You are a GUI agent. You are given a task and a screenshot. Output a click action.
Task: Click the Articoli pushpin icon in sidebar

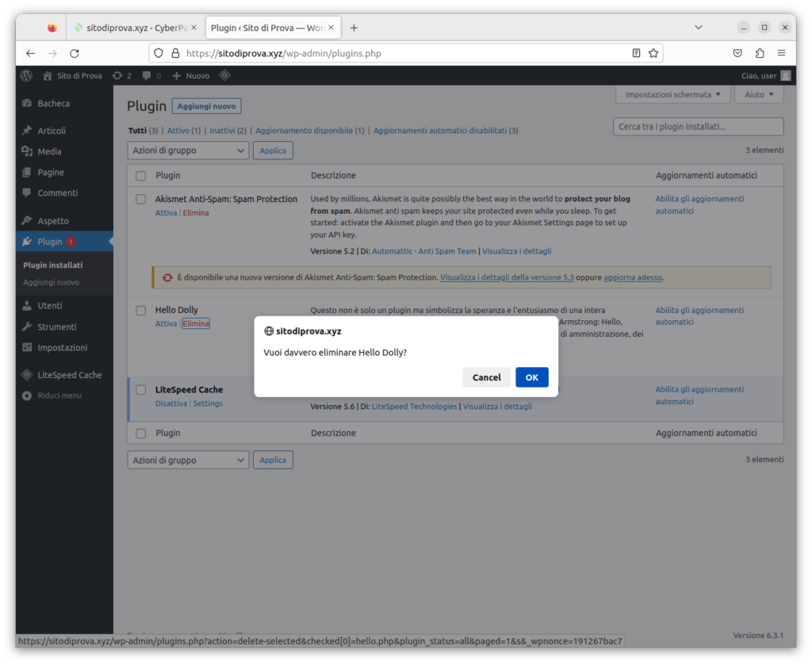pos(27,131)
